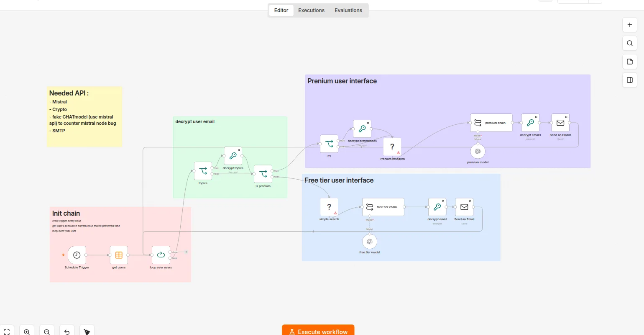The height and width of the screenshot is (335, 644).
Task: Select the '- SMTP' line in Needed API
Action: (57, 131)
